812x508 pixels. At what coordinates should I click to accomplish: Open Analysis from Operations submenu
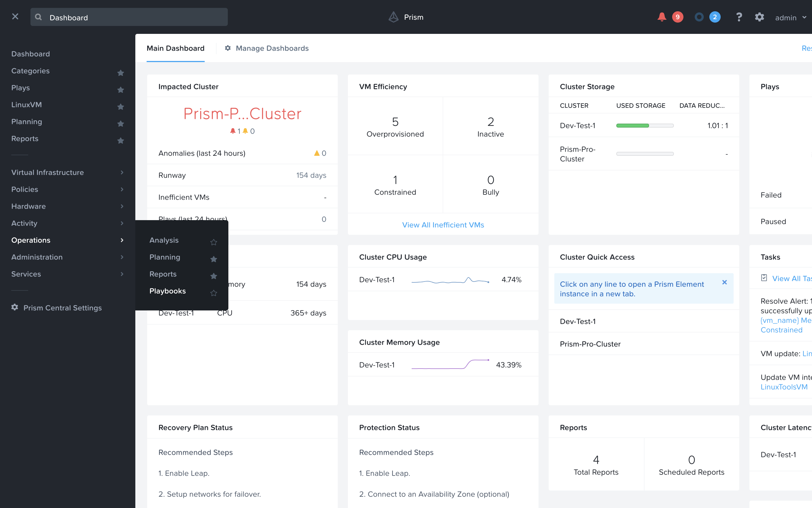(164, 240)
